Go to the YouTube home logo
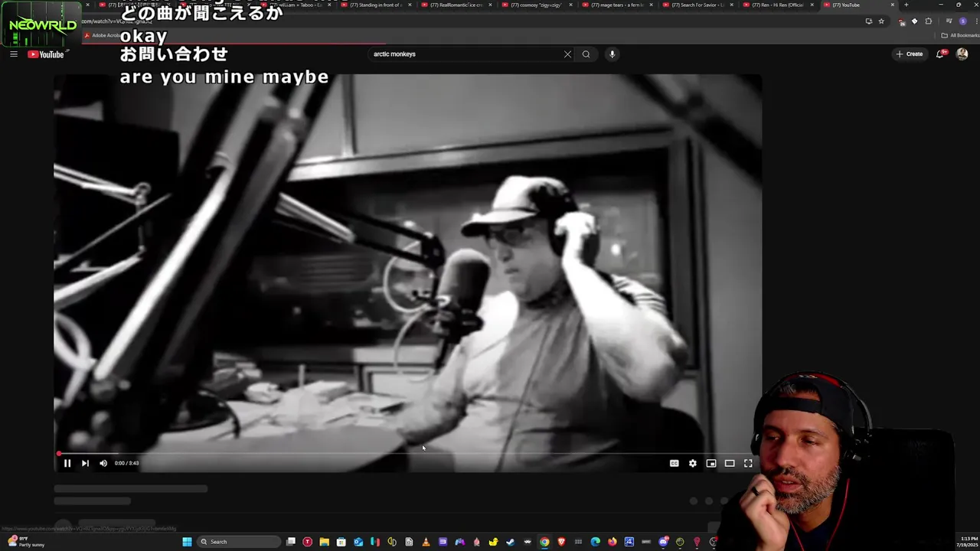The height and width of the screenshot is (551, 980). click(46, 54)
